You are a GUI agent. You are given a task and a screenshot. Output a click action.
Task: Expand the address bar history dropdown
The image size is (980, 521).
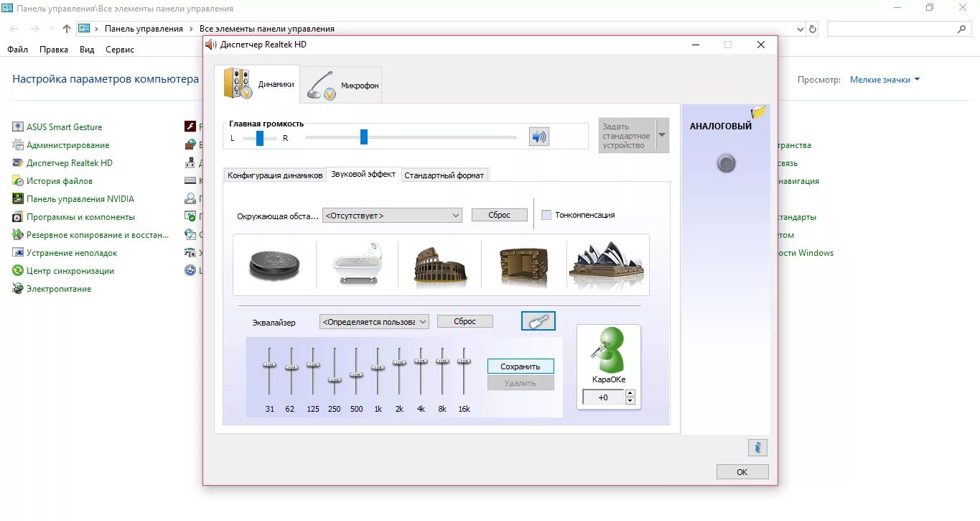coord(801,29)
